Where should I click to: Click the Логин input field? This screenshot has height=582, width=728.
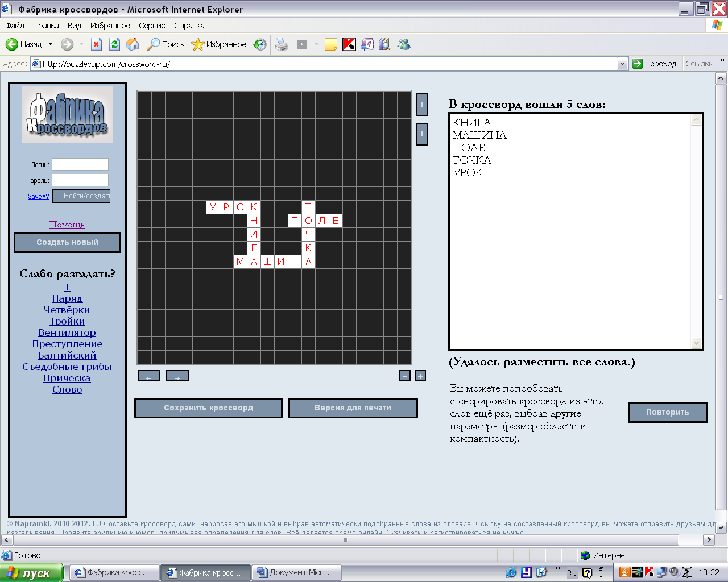[x=80, y=164]
